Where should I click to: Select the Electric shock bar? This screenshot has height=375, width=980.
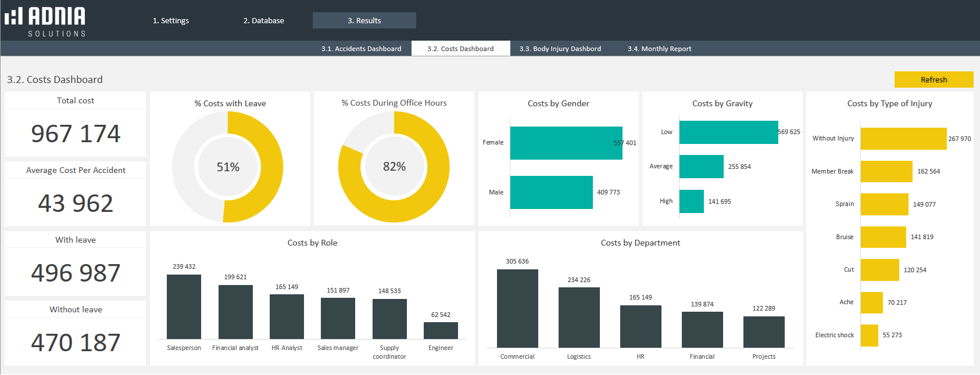click(869, 336)
